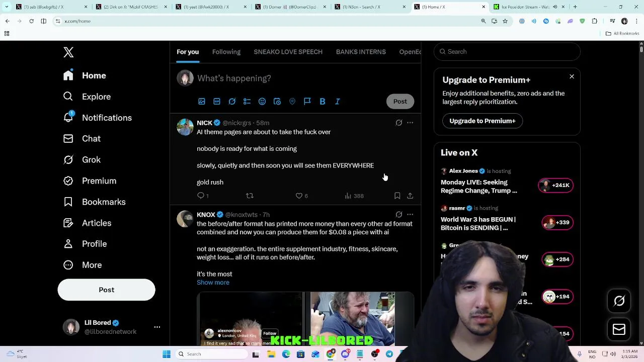Open Articles in the left sidebar
The width and height of the screenshot is (644, 362).
(x=88, y=223)
